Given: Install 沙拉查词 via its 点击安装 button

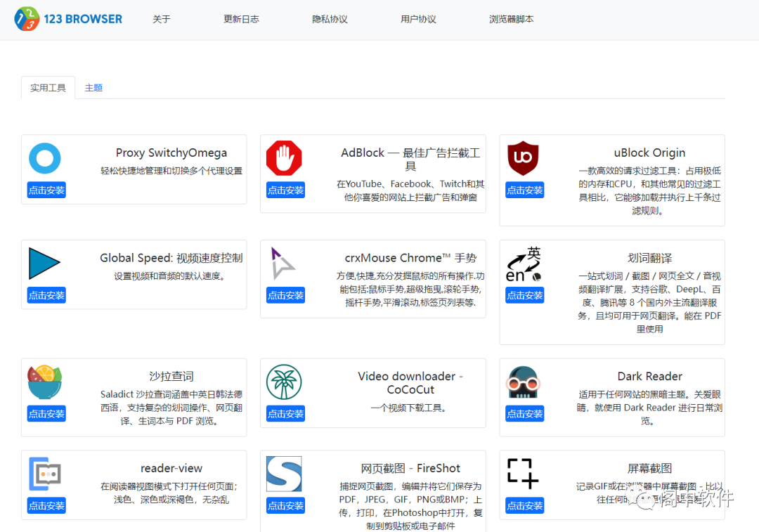Looking at the screenshot, I should click(x=46, y=413).
